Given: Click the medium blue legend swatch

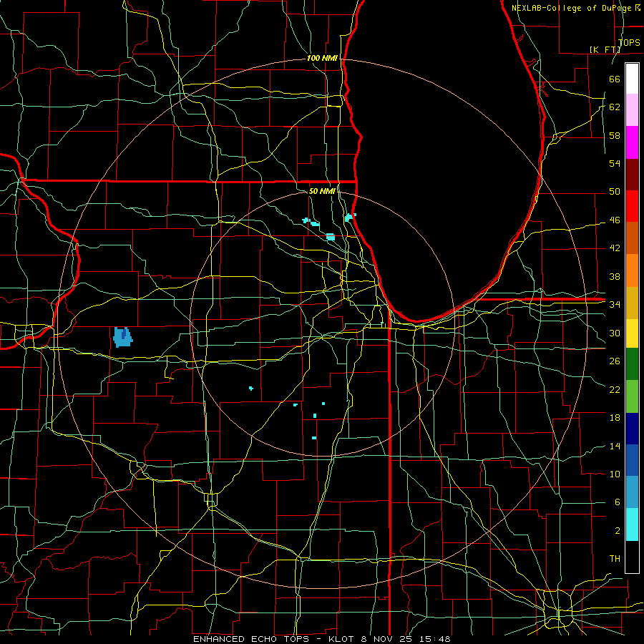Looking at the screenshot, I should click(632, 460).
